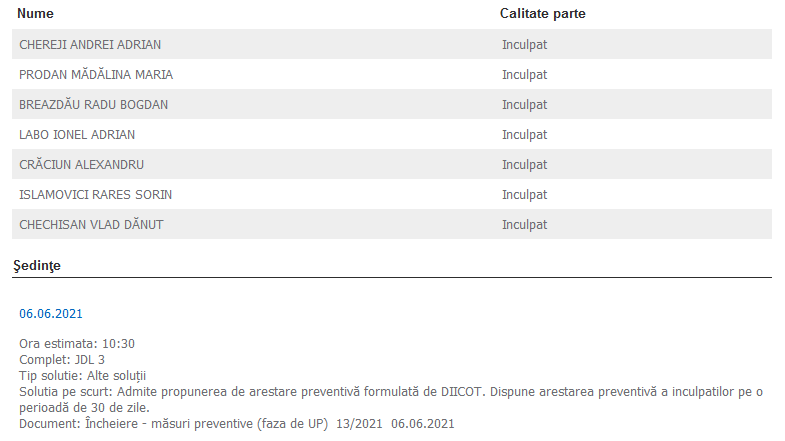785x441 pixels.
Task: Click the Nume column header
Action: [35, 14]
